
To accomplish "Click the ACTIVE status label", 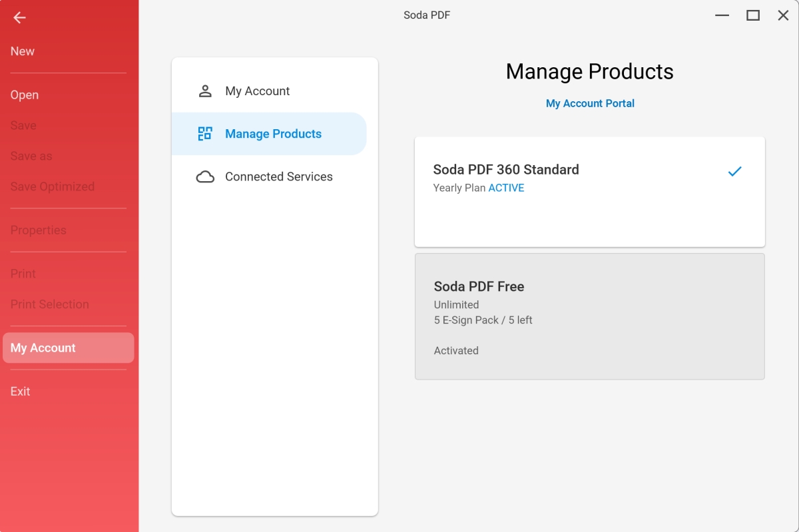I will click(x=506, y=188).
